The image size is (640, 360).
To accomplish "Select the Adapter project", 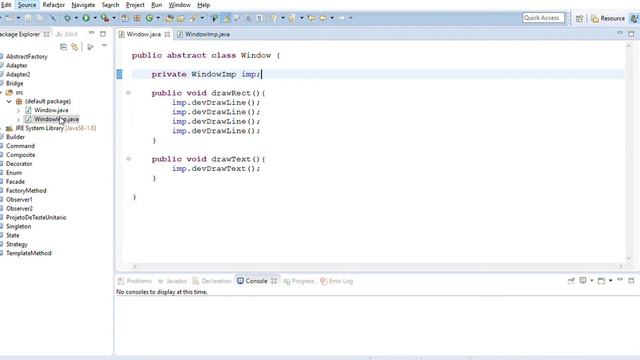I will [17, 66].
